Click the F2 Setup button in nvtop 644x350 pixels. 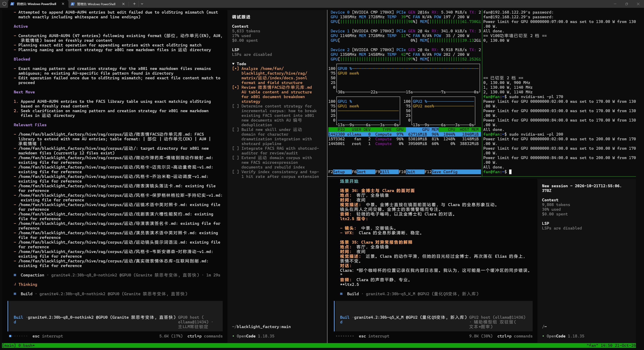[x=340, y=172]
